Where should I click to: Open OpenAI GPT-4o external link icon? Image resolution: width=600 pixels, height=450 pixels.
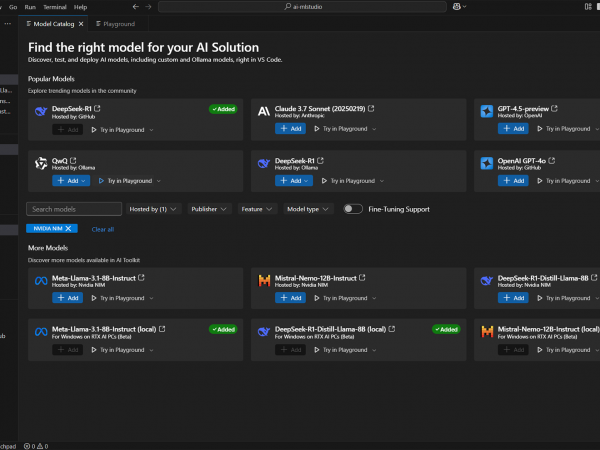tap(552, 161)
